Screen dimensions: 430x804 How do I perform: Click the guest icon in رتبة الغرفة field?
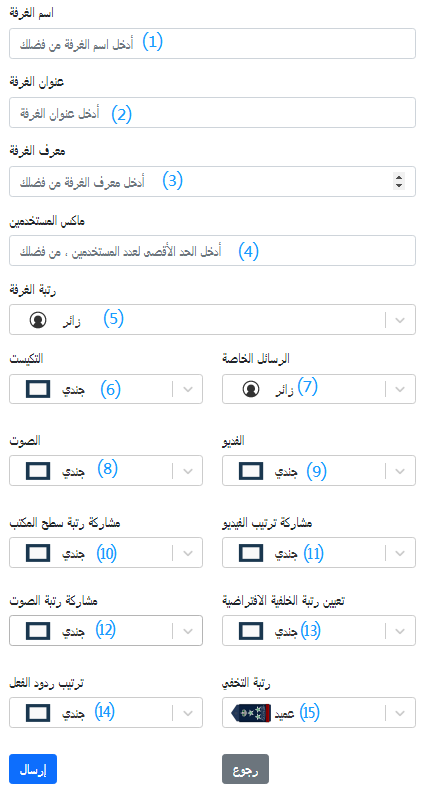37,320
